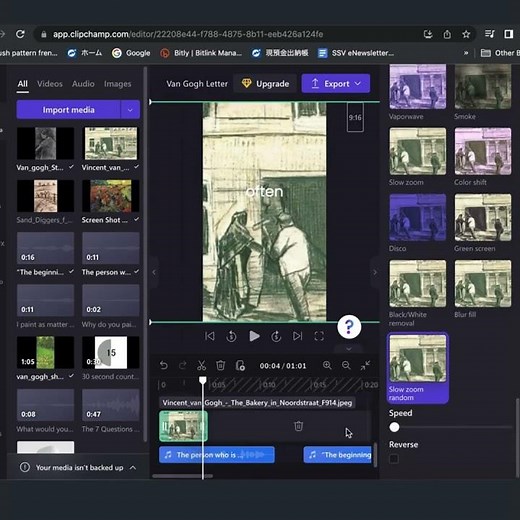Open the help question mark button
This screenshot has height=520, width=520.
[349, 327]
